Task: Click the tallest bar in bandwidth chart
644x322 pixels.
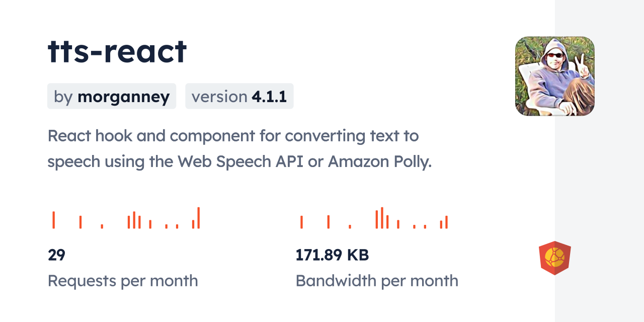Action: click(382, 218)
